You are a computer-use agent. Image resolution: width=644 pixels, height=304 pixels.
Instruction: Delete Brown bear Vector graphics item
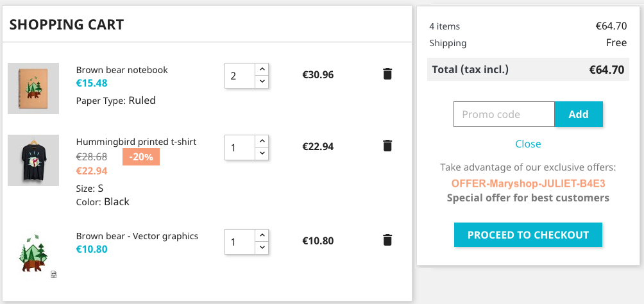(x=387, y=240)
